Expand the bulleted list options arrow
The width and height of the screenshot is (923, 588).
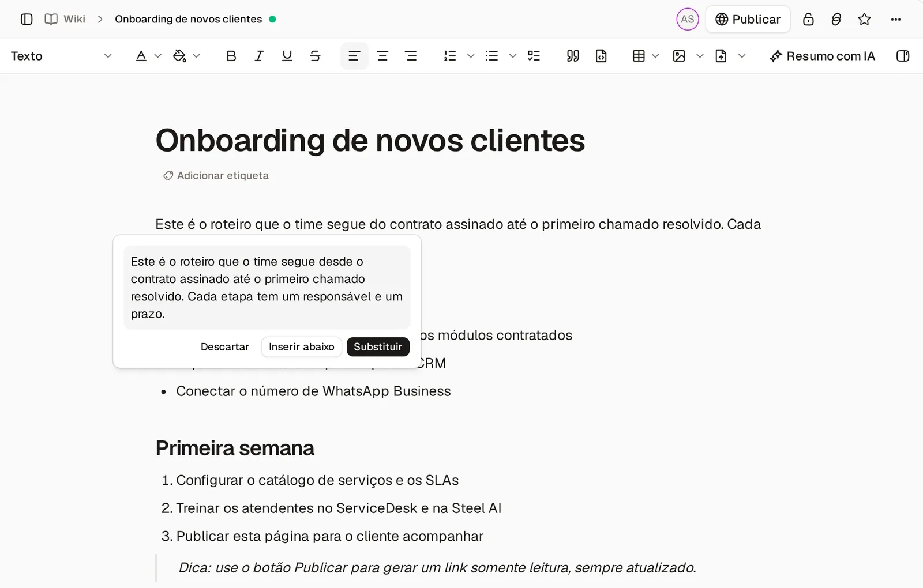click(x=512, y=56)
